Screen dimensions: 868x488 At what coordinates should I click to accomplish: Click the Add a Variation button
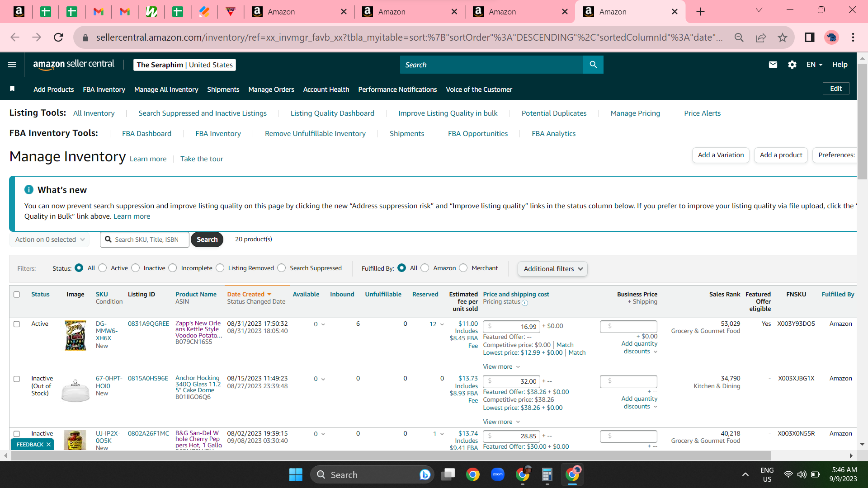[721, 155]
